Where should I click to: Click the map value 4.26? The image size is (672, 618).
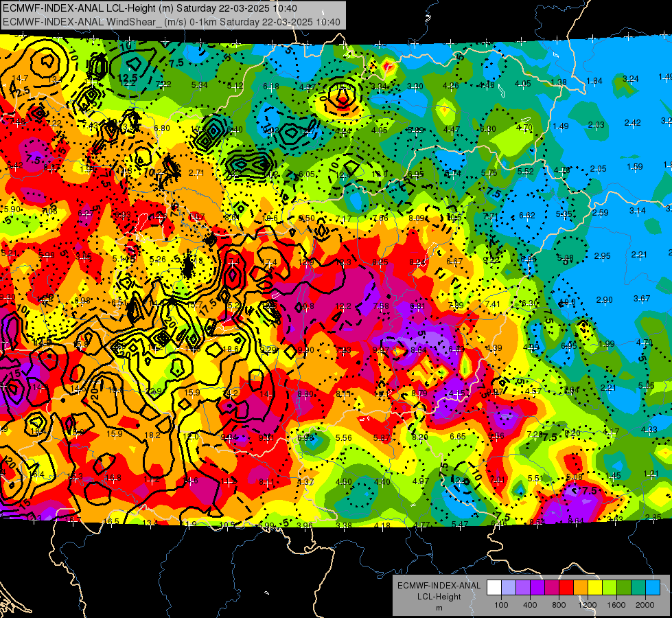point(451,86)
